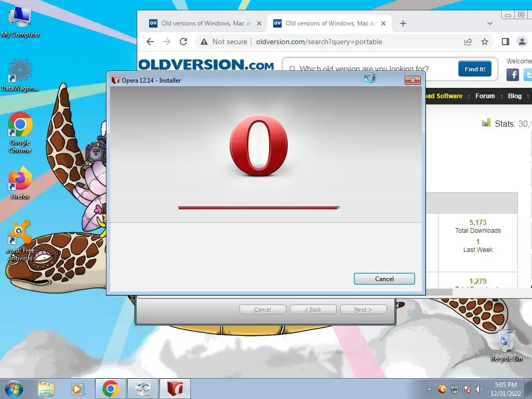Select the installer package taskbar item
The image size is (532, 399).
pos(142,389)
